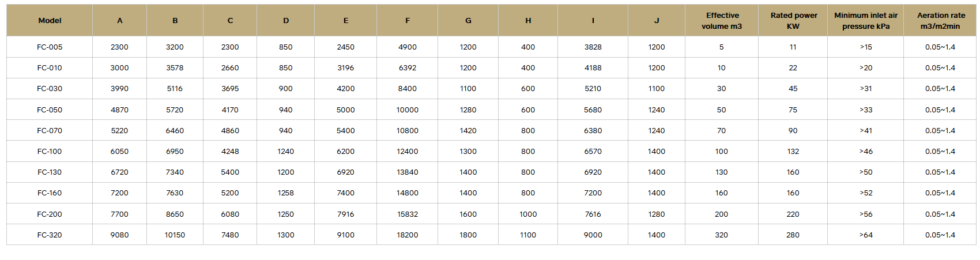The width and height of the screenshot is (980, 260).
Task: Select the Rated power KW header
Action: pos(793,21)
